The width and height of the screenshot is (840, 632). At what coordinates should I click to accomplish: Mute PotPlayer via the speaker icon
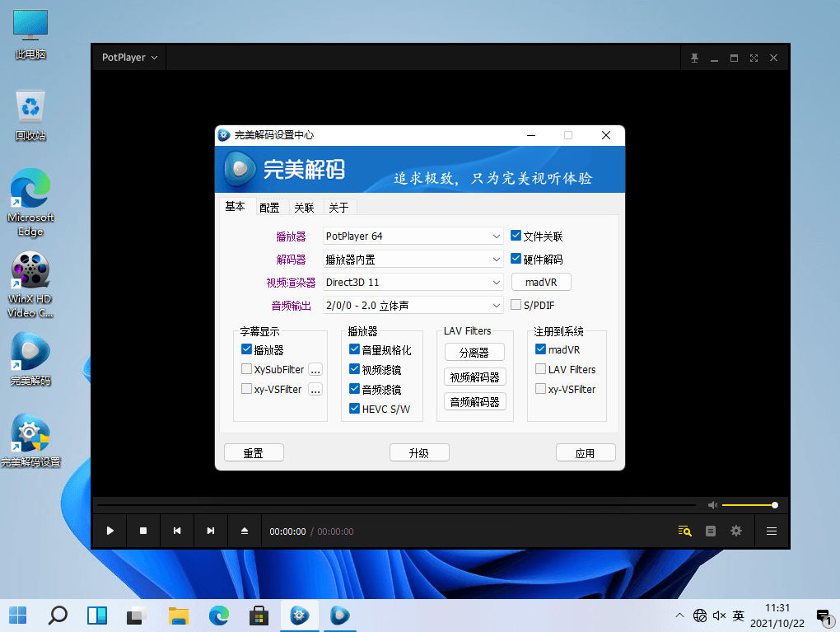pyautogui.click(x=712, y=505)
